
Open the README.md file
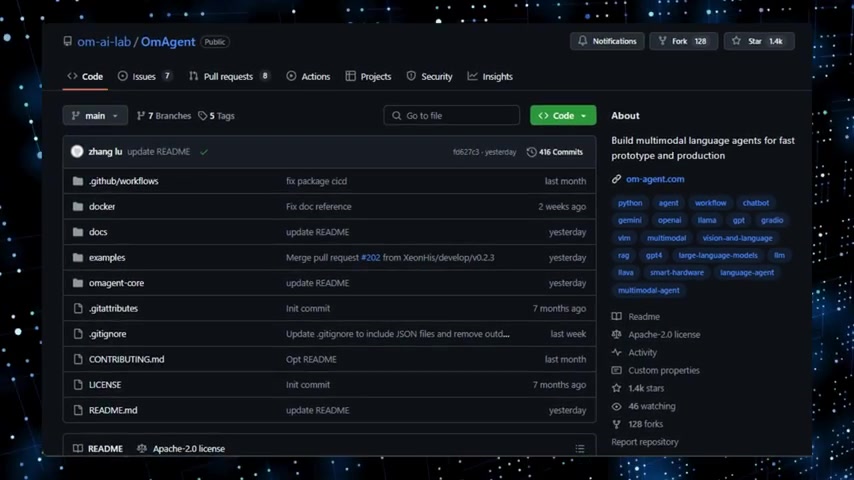113,410
